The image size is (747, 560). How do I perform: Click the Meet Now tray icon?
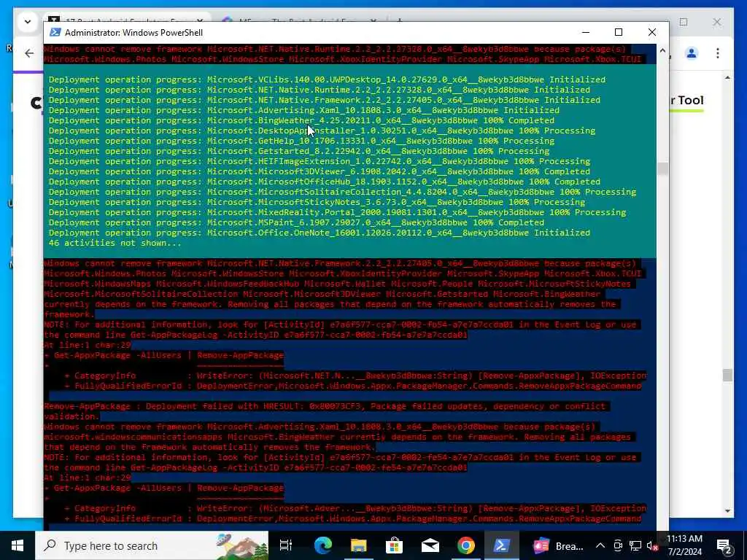(617, 545)
